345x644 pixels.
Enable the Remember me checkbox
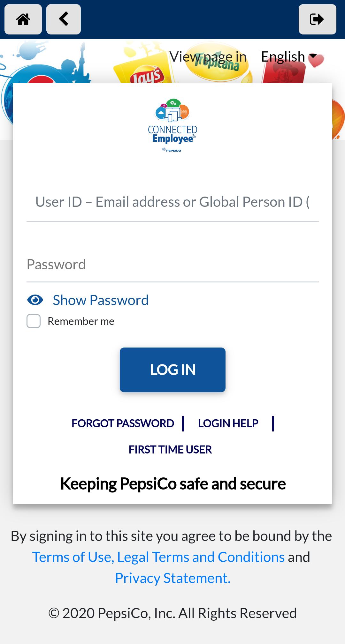click(34, 321)
